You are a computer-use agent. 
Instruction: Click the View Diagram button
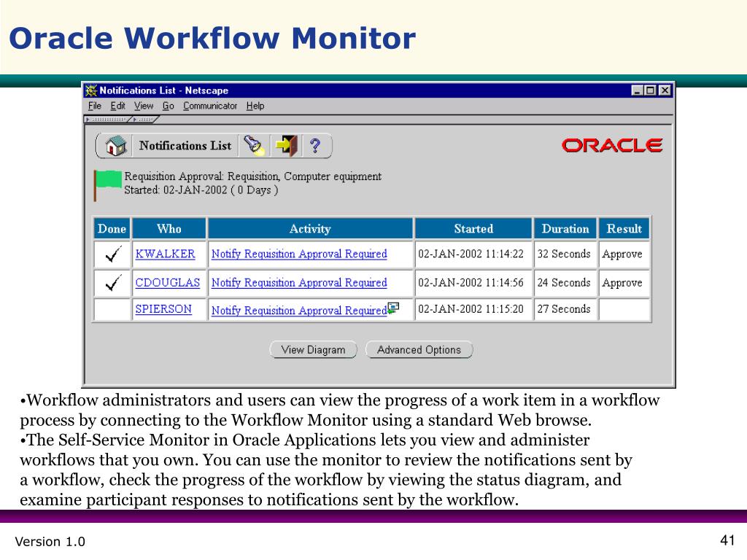[313, 349]
